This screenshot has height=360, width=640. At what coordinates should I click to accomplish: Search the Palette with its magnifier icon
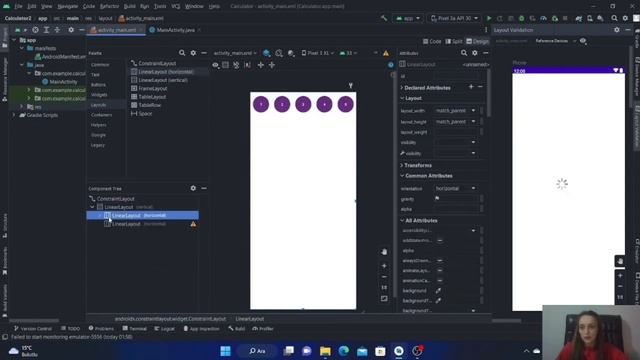tap(182, 53)
